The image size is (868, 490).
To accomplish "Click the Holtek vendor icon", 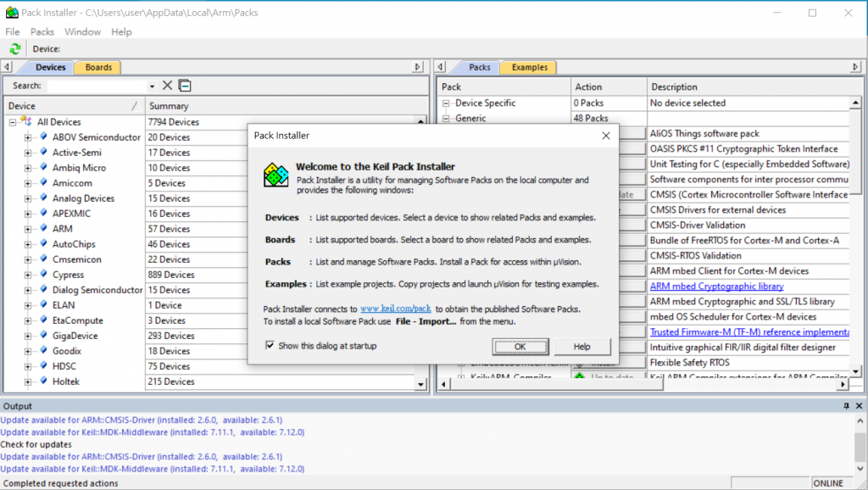I will pyautogui.click(x=43, y=381).
